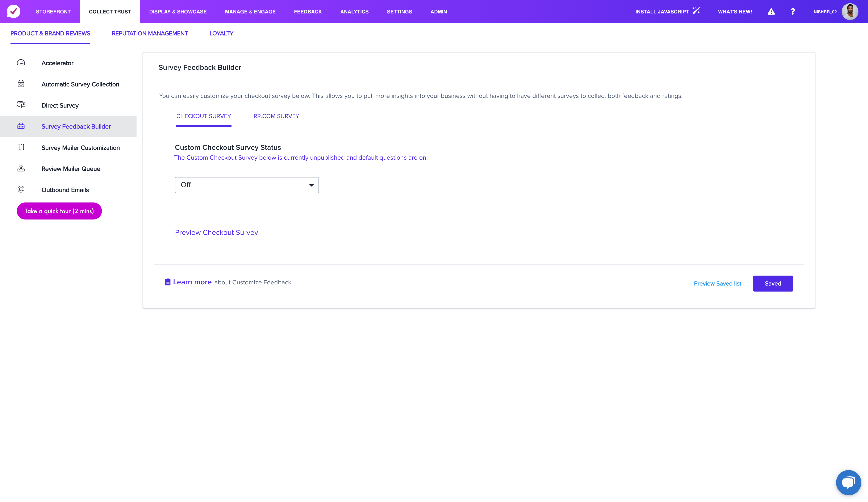Open the FEEDBACK menu
The width and height of the screenshot is (868, 502).
[308, 12]
